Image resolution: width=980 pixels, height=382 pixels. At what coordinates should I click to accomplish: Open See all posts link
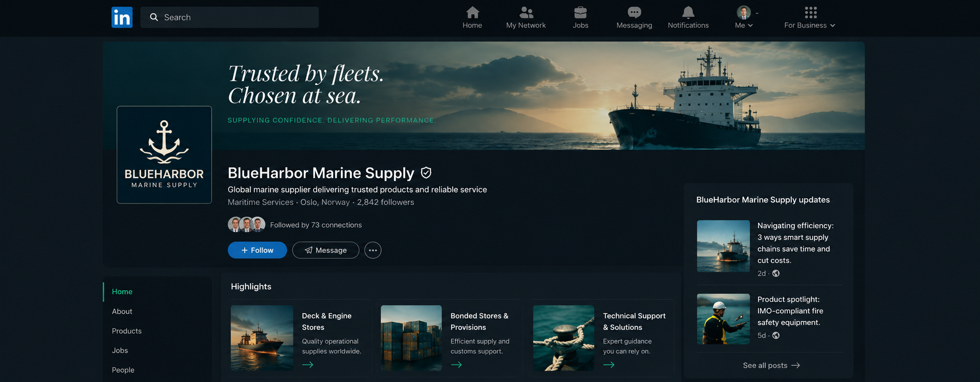tap(771, 365)
